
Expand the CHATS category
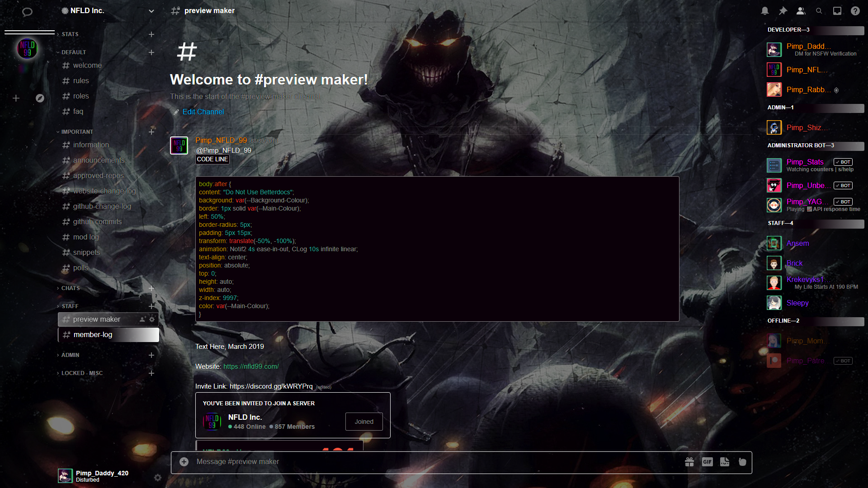[x=71, y=288]
